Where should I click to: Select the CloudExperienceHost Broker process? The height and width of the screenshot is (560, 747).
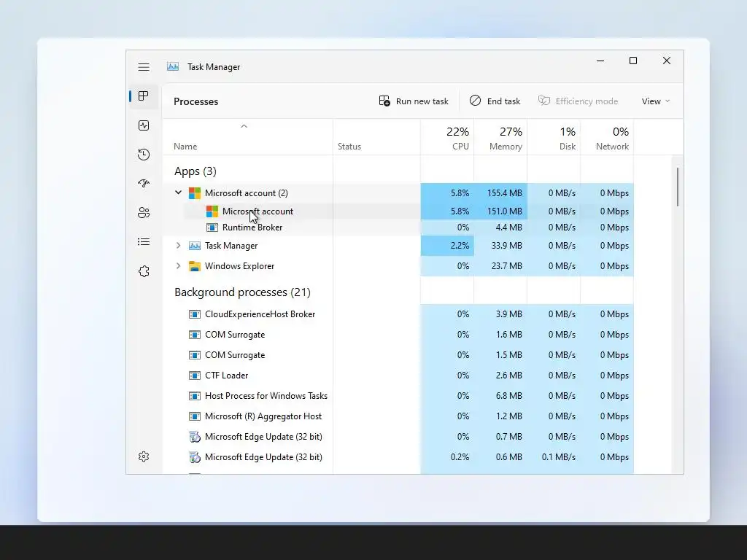(398, 314)
